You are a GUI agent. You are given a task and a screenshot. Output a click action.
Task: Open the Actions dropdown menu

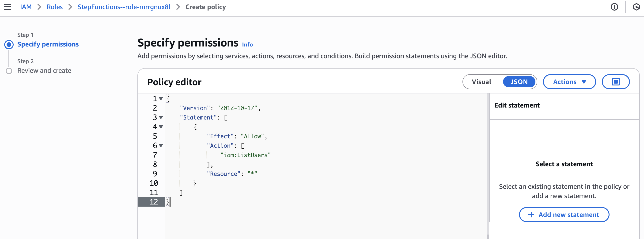[569, 82]
